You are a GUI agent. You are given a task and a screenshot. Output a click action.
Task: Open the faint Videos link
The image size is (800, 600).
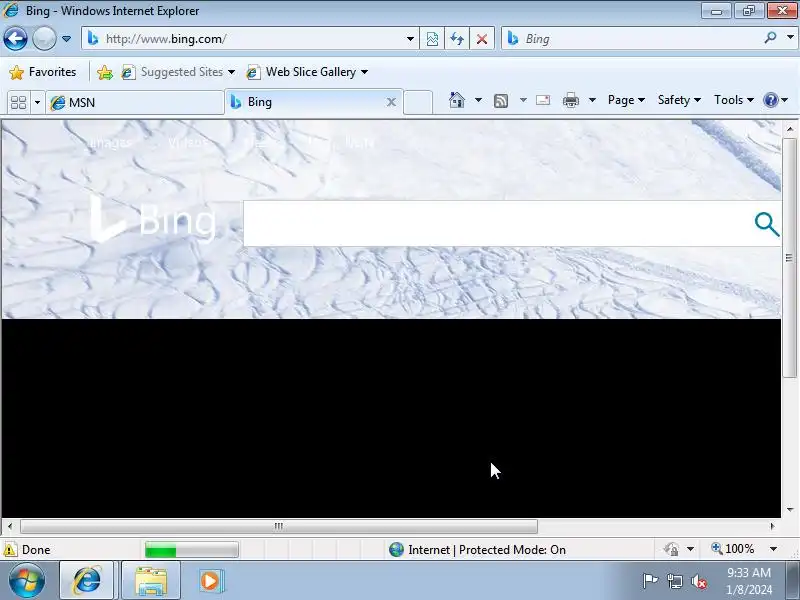(x=188, y=143)
